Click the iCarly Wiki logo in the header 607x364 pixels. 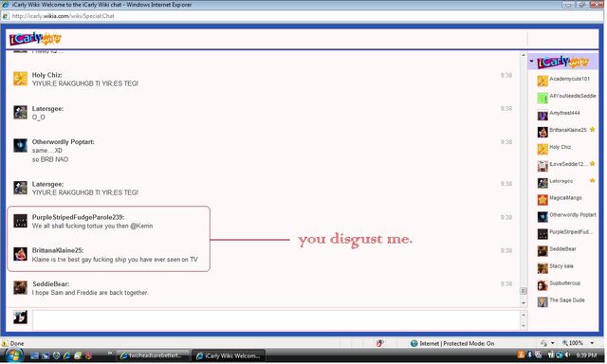tap(35, 38)
